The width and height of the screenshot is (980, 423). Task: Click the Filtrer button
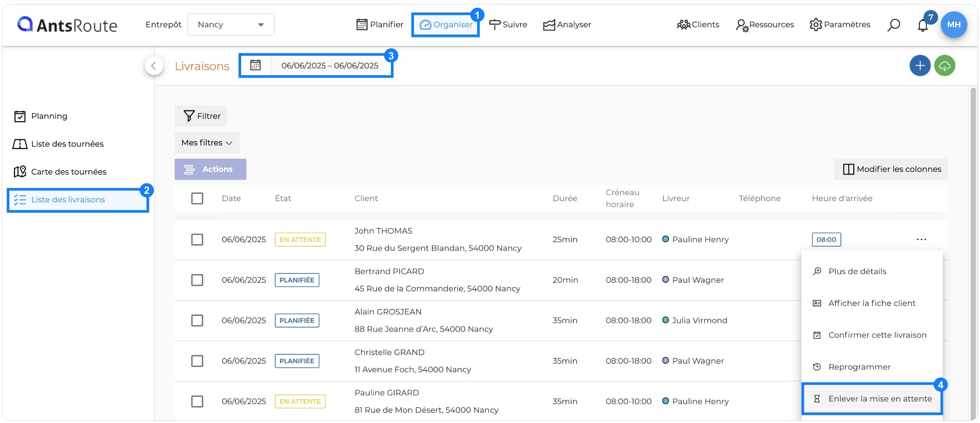(201, 116)
